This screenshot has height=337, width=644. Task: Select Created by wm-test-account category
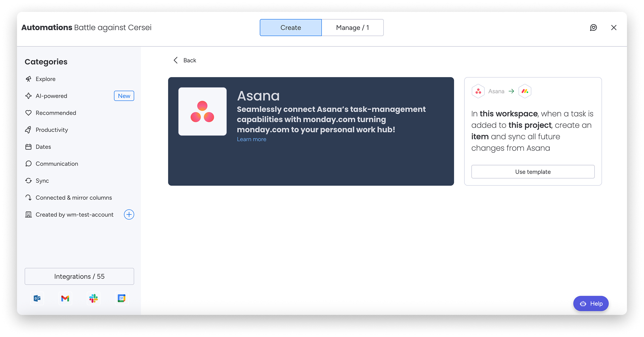point(75,215)
